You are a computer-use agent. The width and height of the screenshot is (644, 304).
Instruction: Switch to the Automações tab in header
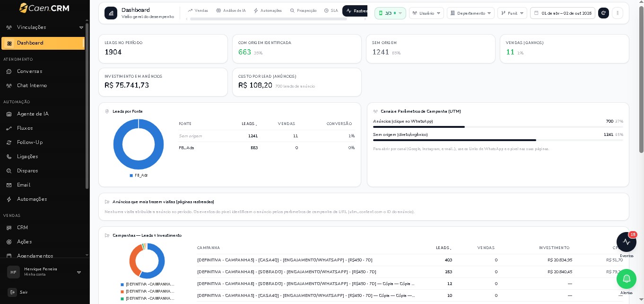268,10
